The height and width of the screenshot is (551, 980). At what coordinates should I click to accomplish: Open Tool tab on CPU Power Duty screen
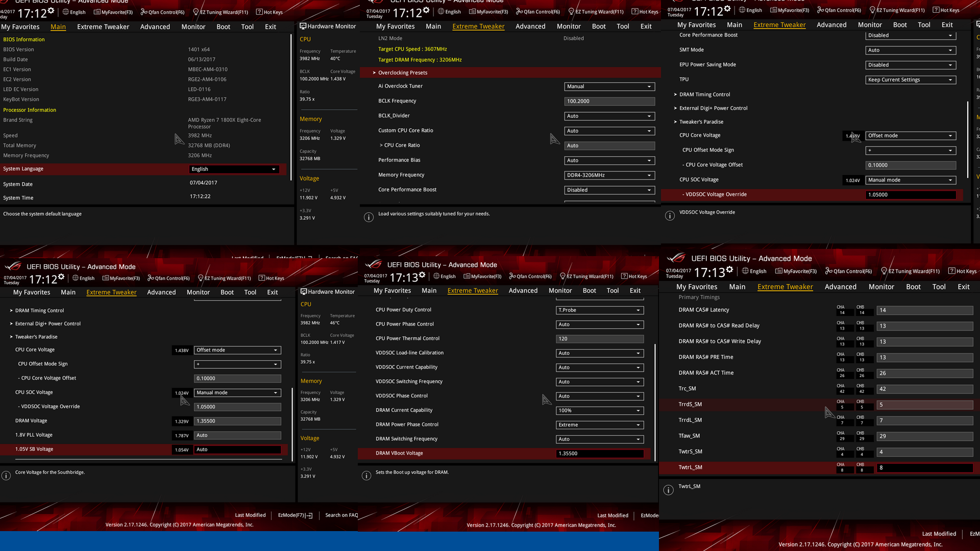pyautogui.click(x=612, y=290)
